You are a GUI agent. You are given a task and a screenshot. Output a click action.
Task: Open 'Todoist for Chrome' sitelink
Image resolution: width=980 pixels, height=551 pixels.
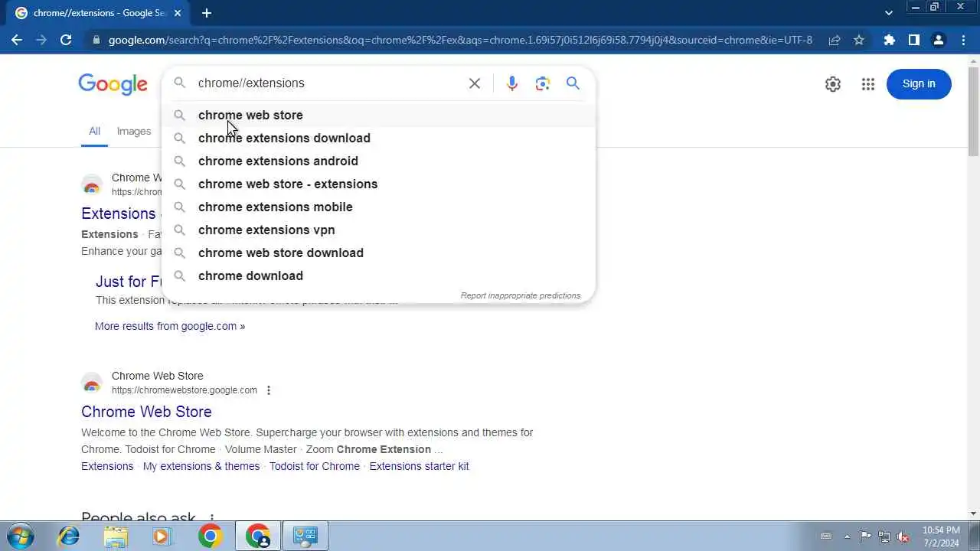point(315,466)
